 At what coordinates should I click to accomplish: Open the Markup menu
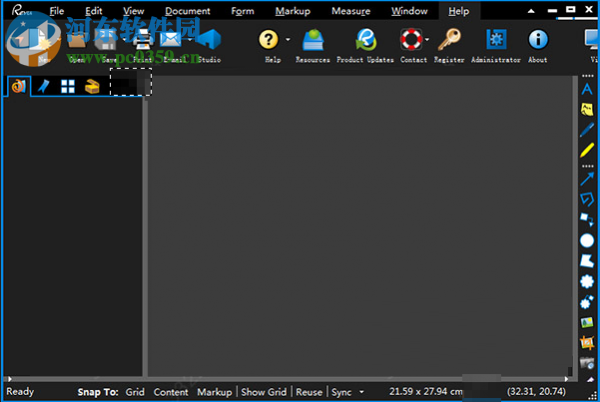(x=293, y=11)
